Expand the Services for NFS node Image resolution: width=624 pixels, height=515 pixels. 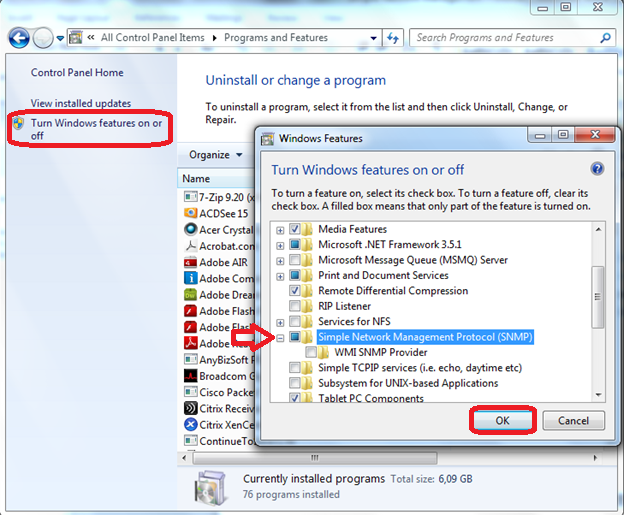pyautogui.click(x=280, y=322)
